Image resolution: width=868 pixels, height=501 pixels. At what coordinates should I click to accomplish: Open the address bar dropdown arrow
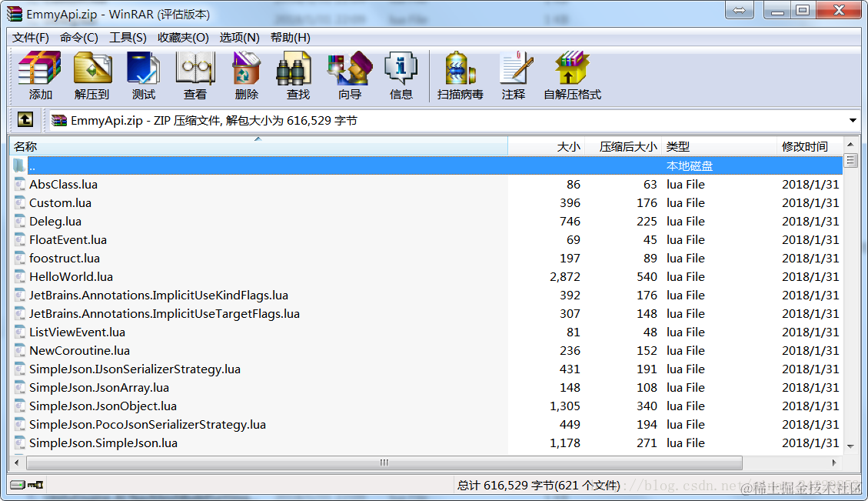click(x=852, y=120)
